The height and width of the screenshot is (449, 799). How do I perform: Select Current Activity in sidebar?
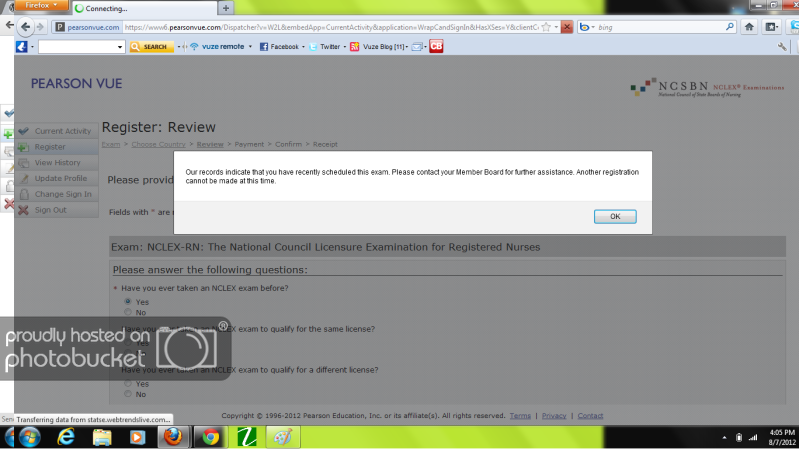pyautogui.click(x=57, y=131)
